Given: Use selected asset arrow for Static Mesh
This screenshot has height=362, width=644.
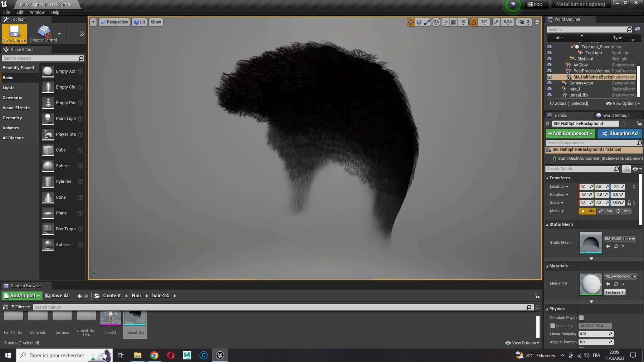Looking at the screenshot, I should click(608, 247).
